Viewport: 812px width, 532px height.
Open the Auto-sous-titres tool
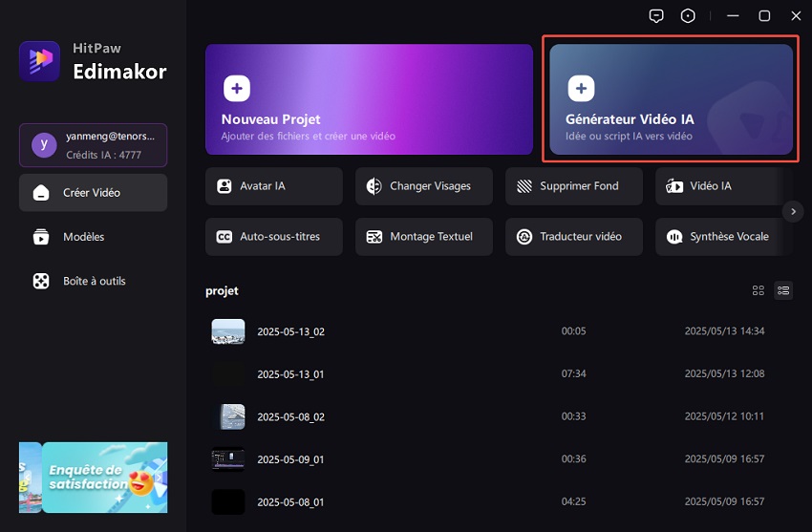pos(273,236)
